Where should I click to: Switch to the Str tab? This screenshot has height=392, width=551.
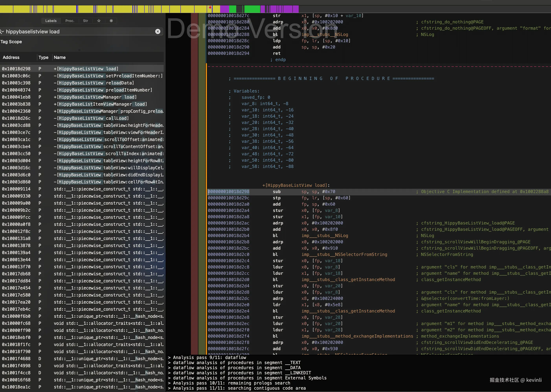[85, 21]
